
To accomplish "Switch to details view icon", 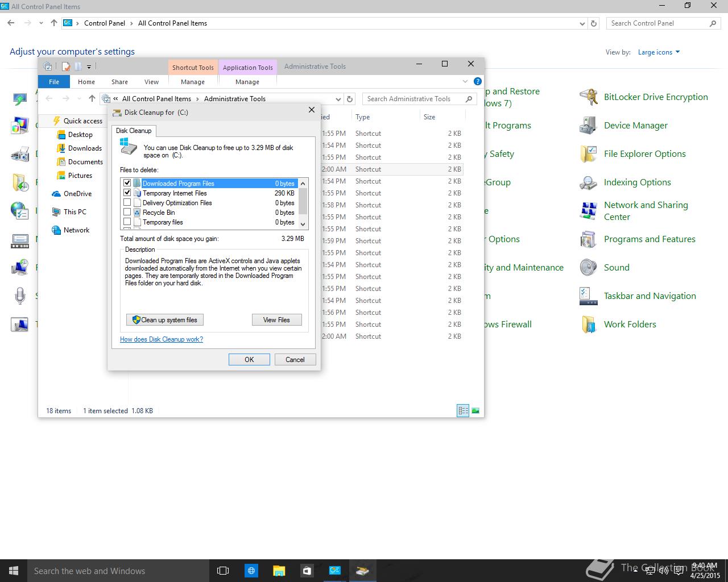I will click(x=463, y=410).
